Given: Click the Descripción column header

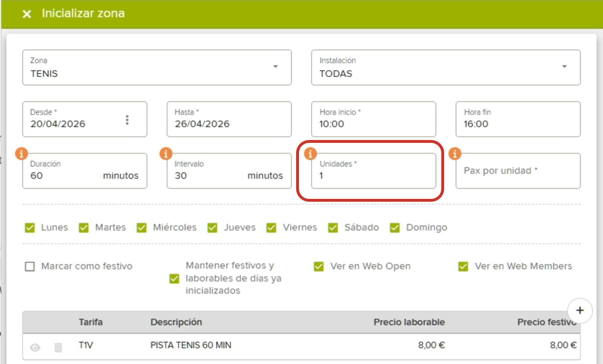Looking at the screenshot, I should point(176,322).
